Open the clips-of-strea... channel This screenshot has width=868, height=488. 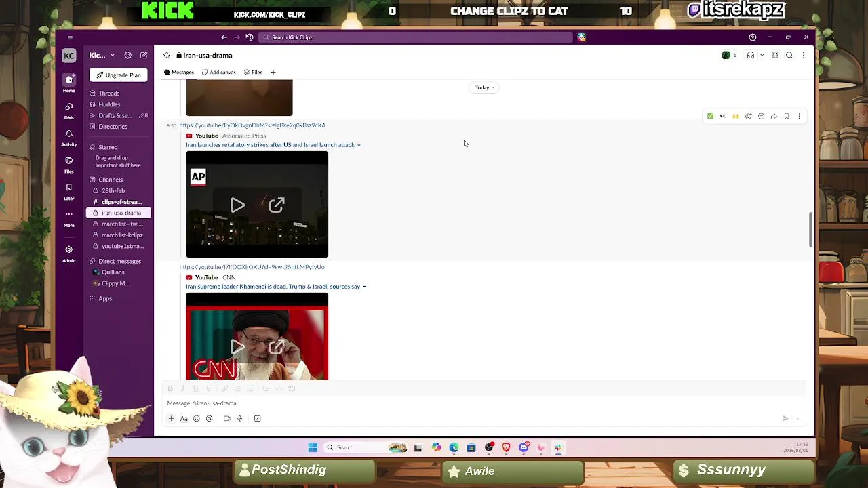coord(118,202)
